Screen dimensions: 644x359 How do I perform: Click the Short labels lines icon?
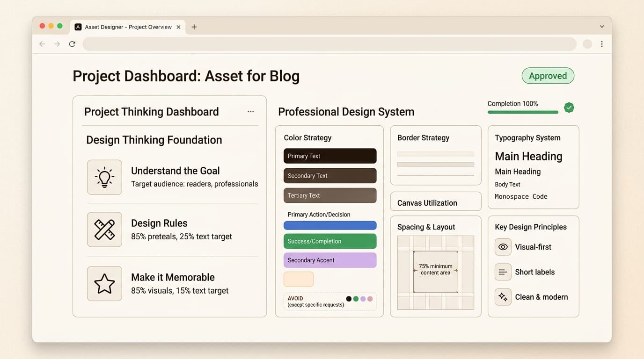pyautogui.click(x=503, y=272)
